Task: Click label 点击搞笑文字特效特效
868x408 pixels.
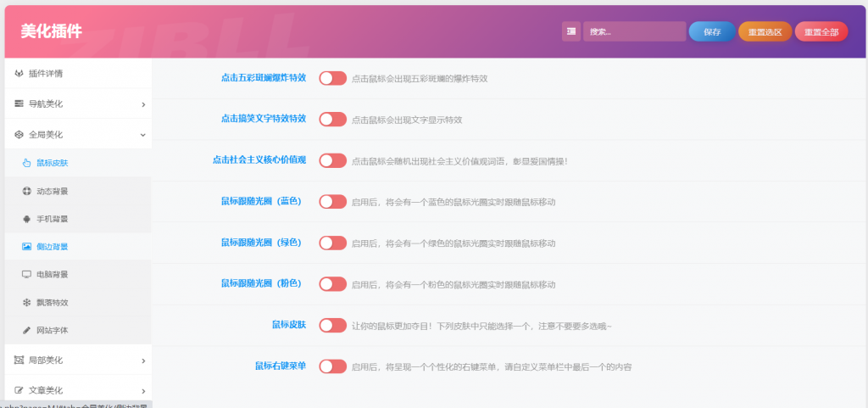Action: (264, 119)
